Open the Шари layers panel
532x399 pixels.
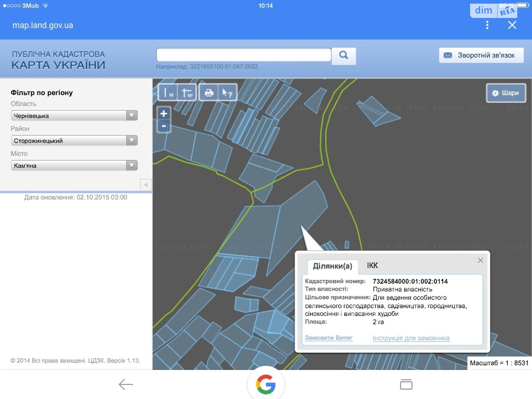[506, 93]
